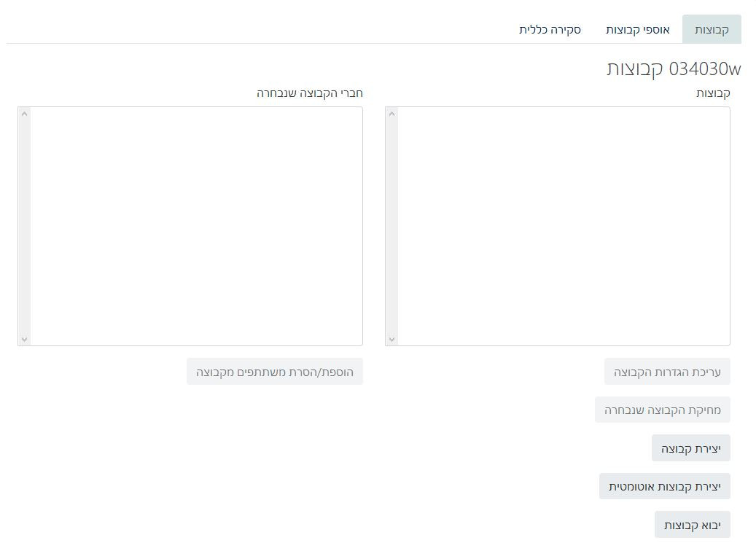The image size is (756, 559).
Task: Click the scrollbar track of the קבוצות list
Action: point(391,226)
